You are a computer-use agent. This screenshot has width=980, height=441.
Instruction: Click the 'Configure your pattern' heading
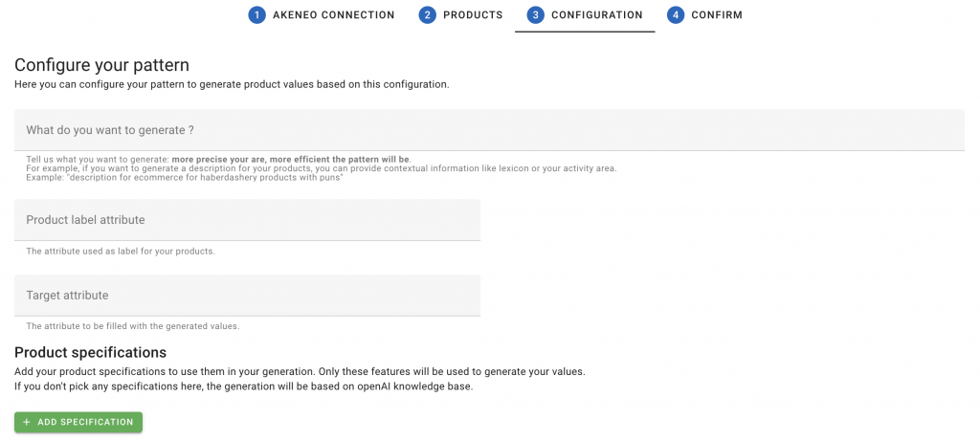click(101, 65)
